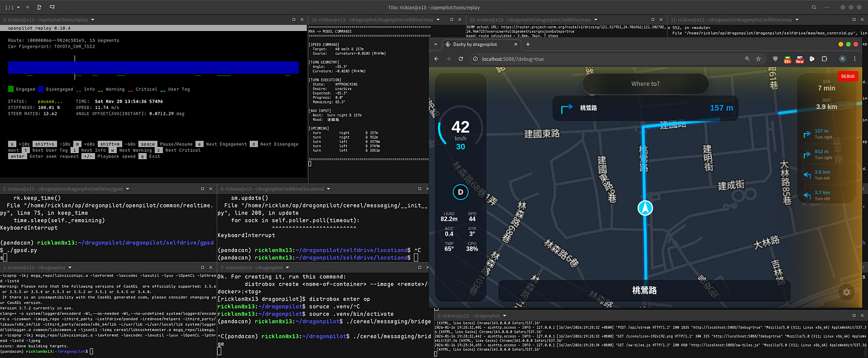The width and height of the screenshot is (868, 358).
Task: Open the browser extensions puzzle icon
Action: [x=824, y=59]
